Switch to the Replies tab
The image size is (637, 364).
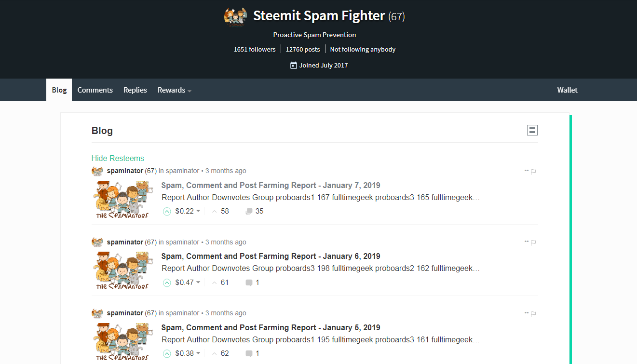[x=135, y=90]
